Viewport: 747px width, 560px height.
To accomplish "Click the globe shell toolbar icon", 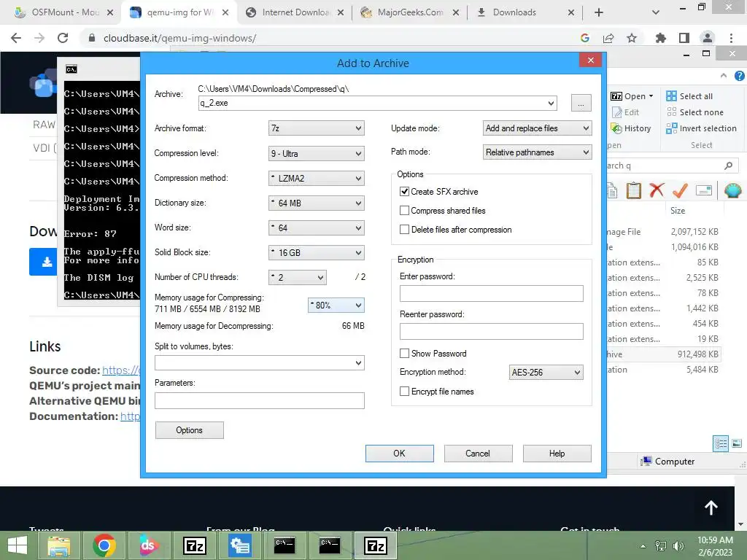I will [732, 190].
